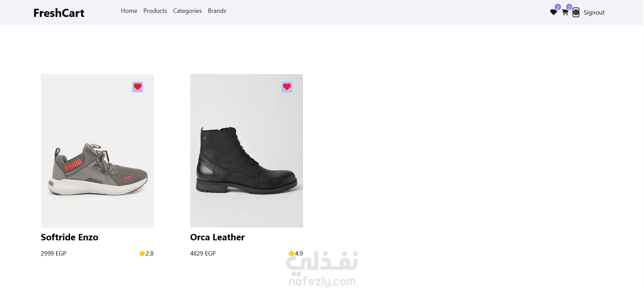Click the Puma sneaker product image
The image size is (644, 288).
(x=97, y=169)
